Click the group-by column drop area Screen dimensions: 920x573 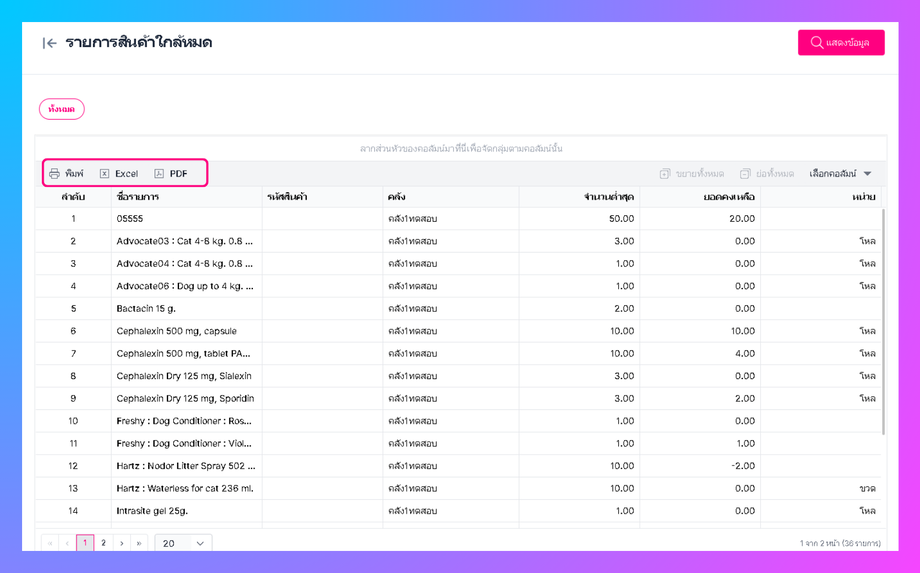(461, 149)
